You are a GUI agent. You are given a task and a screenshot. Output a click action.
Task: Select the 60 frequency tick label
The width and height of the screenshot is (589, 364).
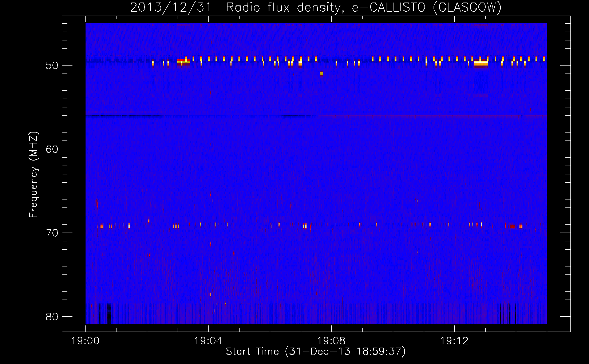tap(52, 149)
